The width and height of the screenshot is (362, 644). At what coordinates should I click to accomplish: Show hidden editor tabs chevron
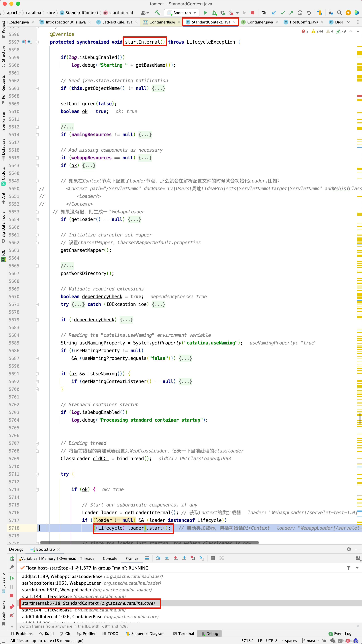349,22
